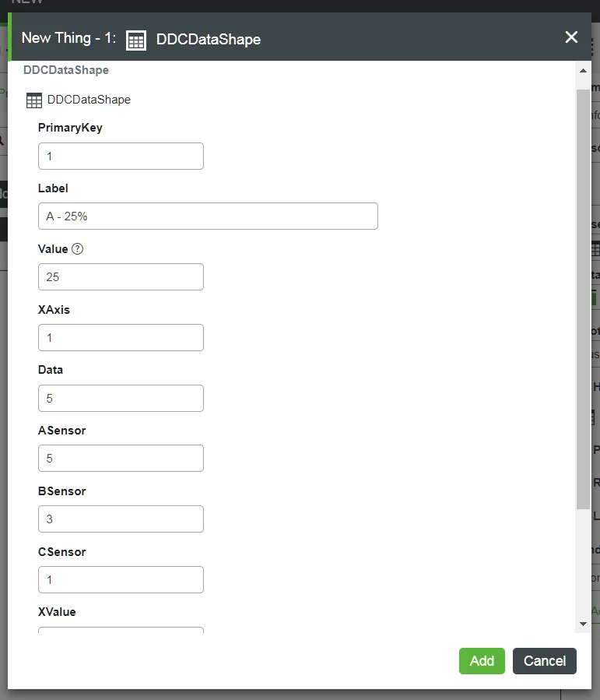
Task: Close the New Thing dialog
Action: [572, 37]
